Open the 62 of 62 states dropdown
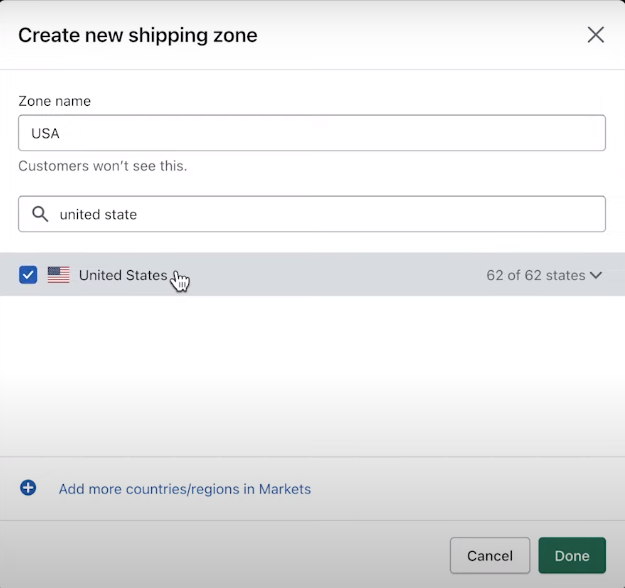Viewport: 625px width, 588px height. coord(544,275)
